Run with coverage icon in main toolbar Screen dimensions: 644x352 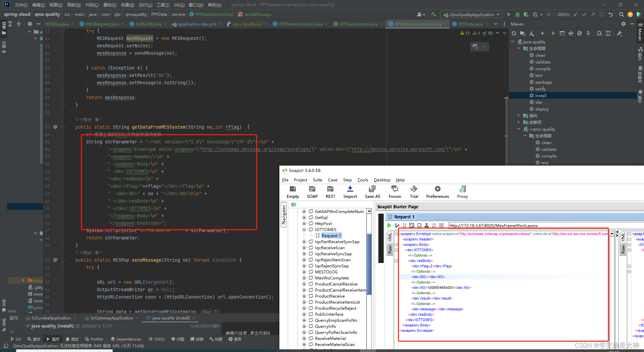tap(526, 14)
